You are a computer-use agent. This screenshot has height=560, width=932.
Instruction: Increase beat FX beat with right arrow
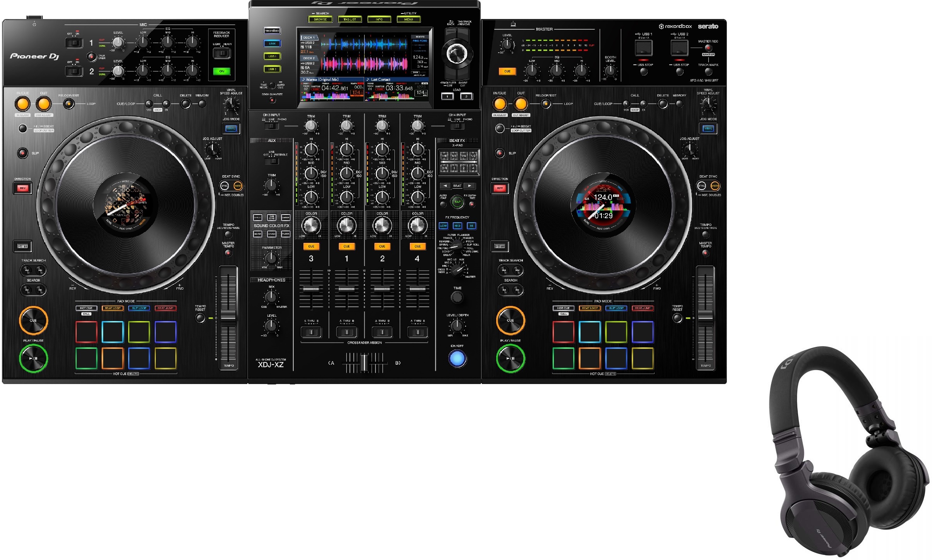(x=470, y=186)
